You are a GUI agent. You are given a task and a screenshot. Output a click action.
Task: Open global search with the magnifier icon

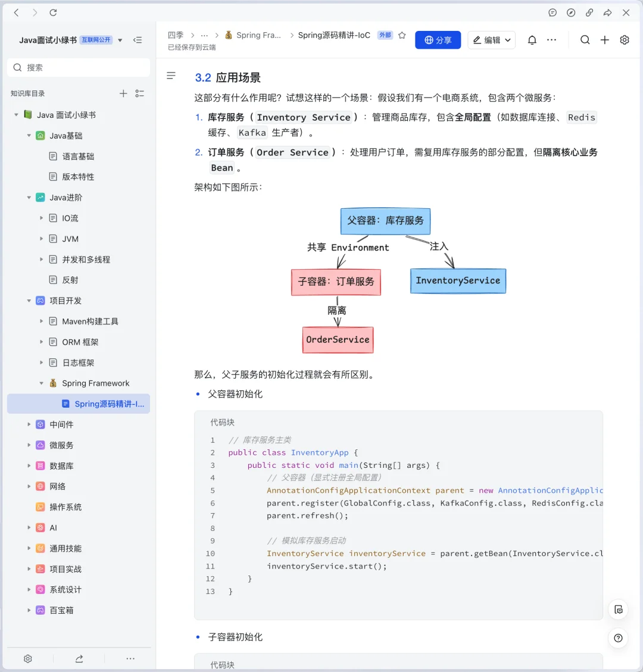(585, 39)
